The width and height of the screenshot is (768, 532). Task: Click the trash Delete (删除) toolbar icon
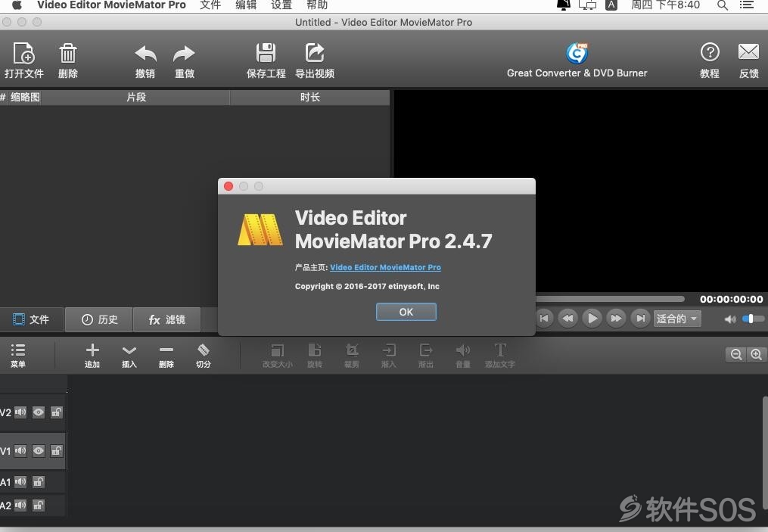(x=67, y=53)
